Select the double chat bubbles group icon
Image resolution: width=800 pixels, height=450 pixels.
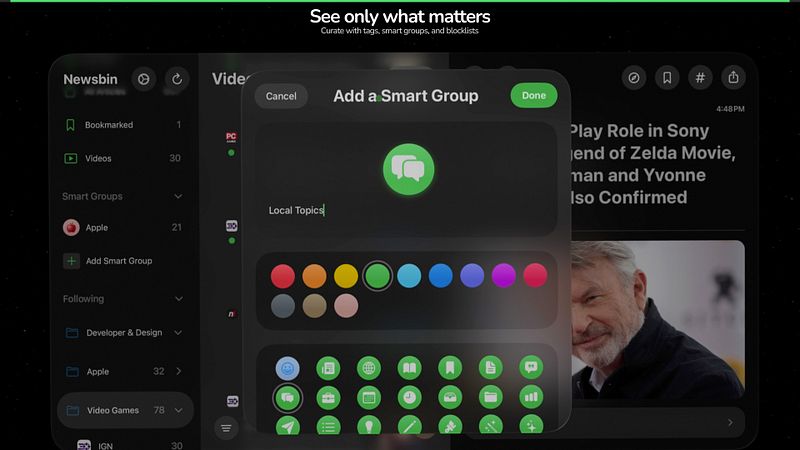(287, 397)
